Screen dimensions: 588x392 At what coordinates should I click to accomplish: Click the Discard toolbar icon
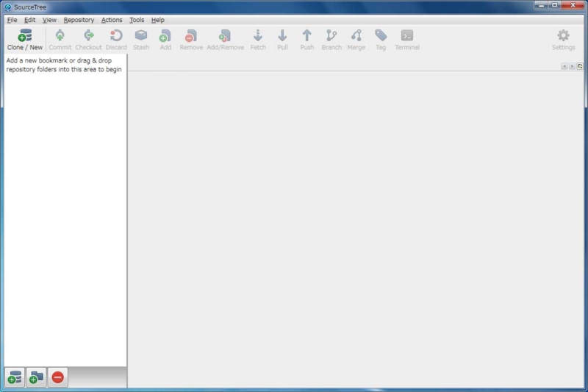point(116,40)
